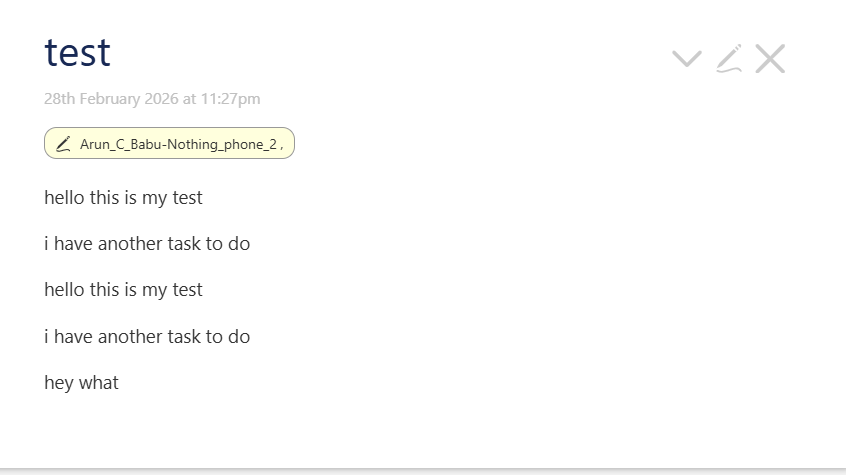Collapse the note with the chevron-down icon
This screenshot has width=846, height=475.
(x=686, y=59)
